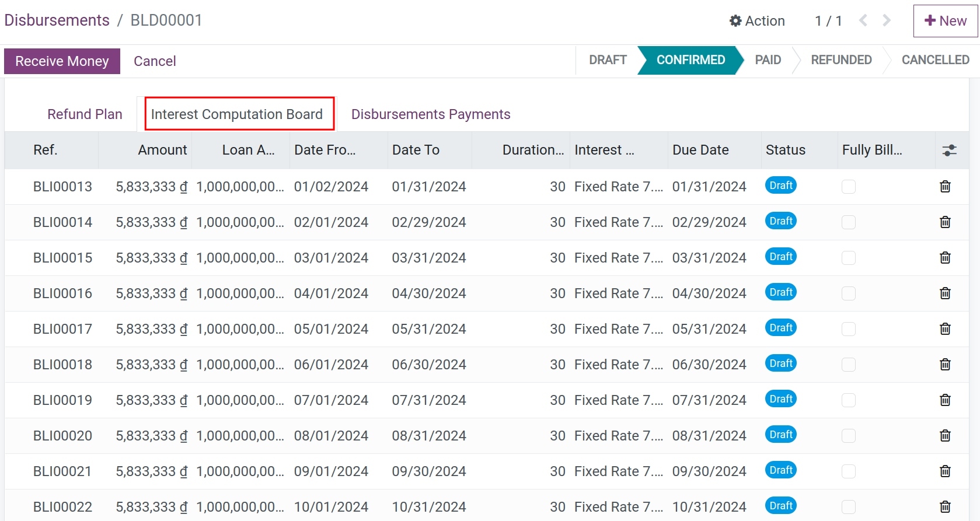Viewport: 980px width, 521px height.
Task: Delete row BLI00020 with trash icon
Action: point(945,436)
